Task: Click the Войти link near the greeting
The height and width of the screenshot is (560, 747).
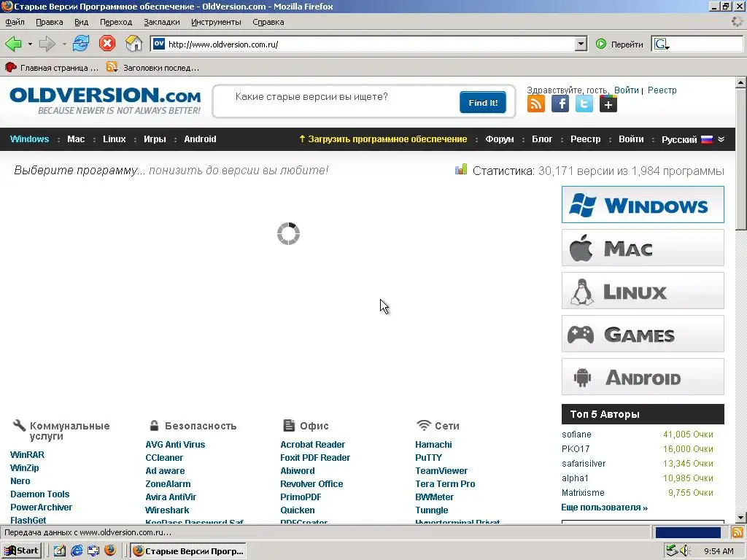Action: point(626,90)
